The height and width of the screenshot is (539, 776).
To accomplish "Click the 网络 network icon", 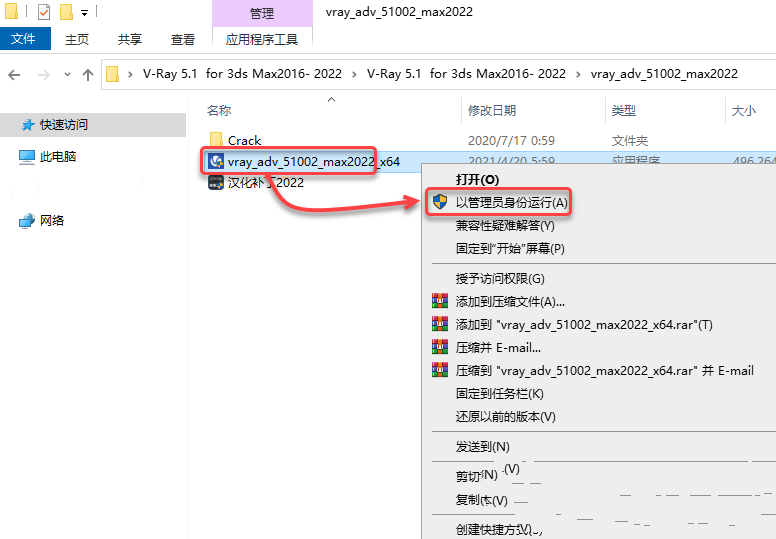I will 27,221.
